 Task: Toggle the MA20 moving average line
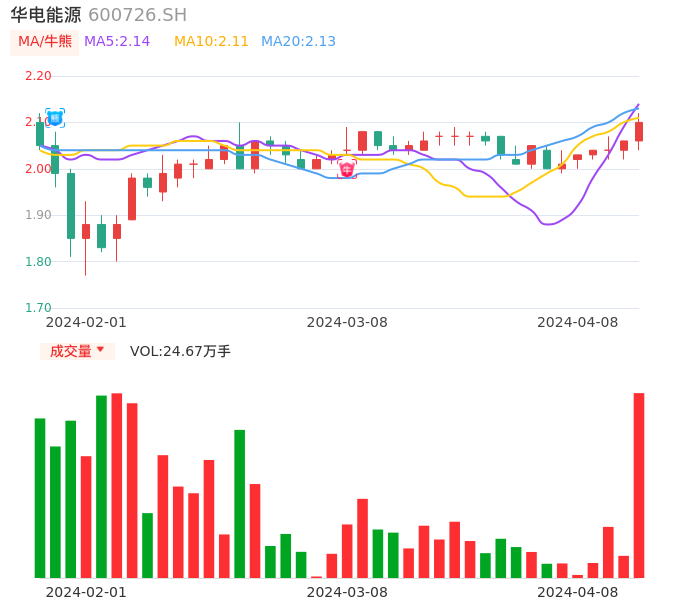click(298, 42)
